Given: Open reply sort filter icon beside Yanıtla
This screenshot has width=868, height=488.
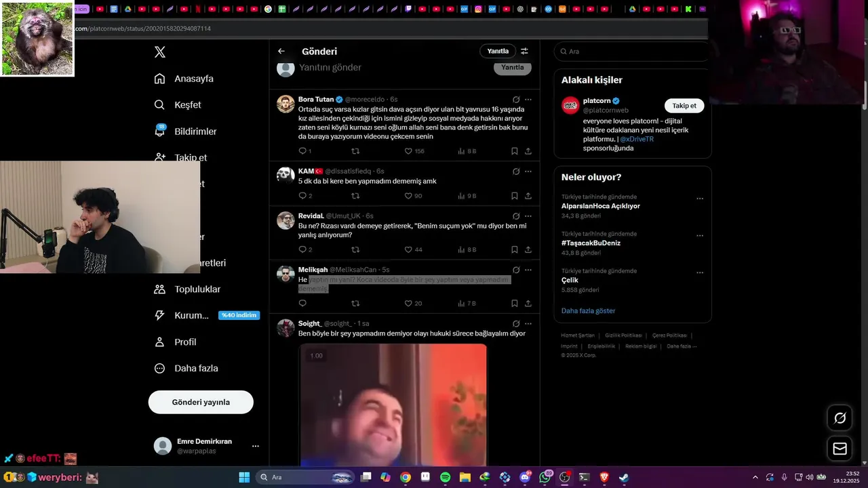Looking at the screenshot, I should (524, 51).
